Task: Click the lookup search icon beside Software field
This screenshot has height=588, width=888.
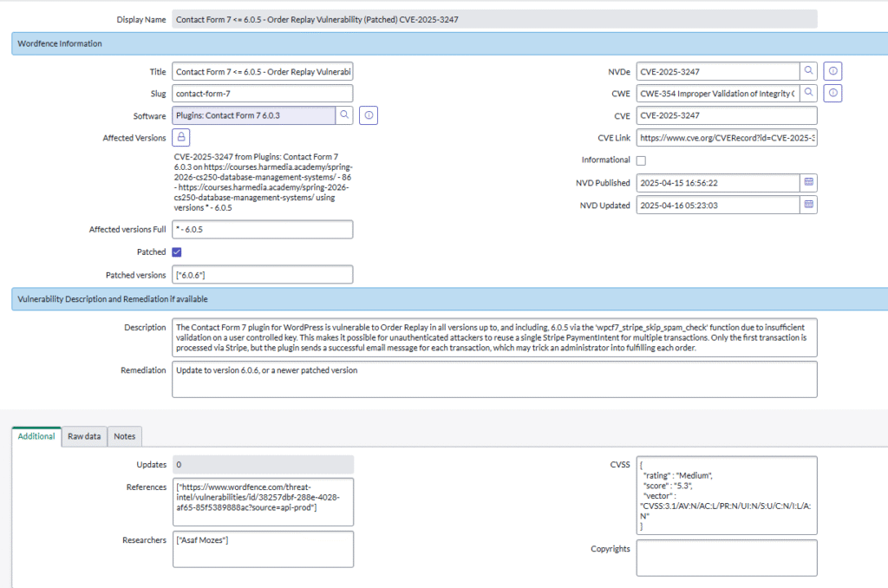Action: [344, 114]
